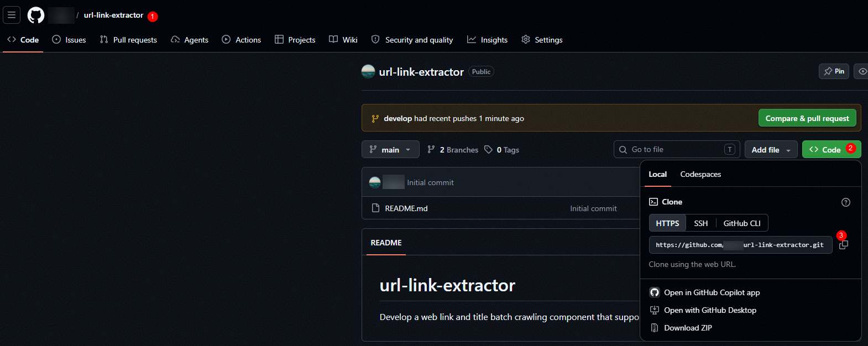868x346 pixels.
Task: Click the url-link-extractor README heading
Action: pyautogui.click(x=447, y=285)
